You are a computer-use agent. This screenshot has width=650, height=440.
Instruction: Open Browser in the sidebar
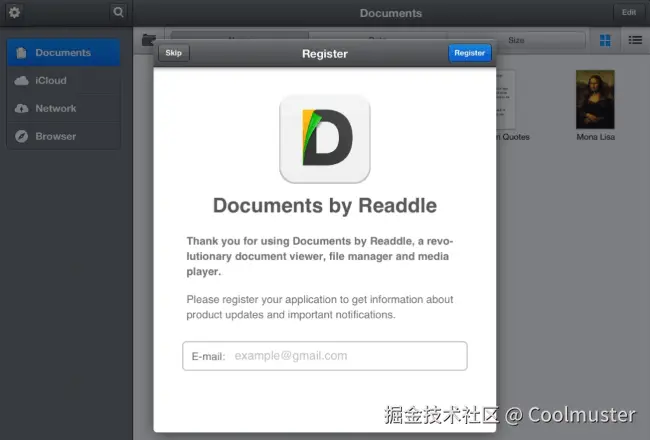[x=64, y=136]
